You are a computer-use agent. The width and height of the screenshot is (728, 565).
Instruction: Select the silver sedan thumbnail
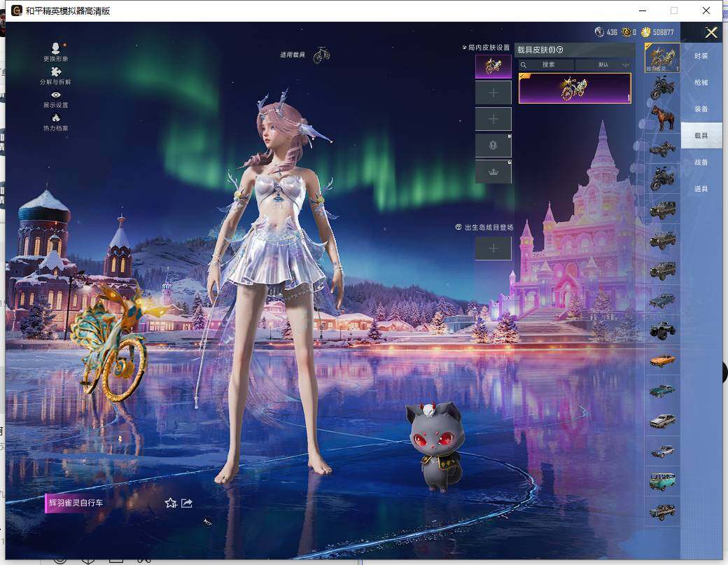coord(662,421)
